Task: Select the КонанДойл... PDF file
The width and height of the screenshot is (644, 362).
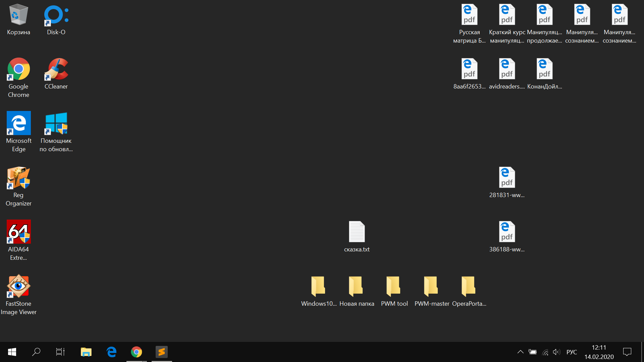Action: pyautogui.click(x=544, y=74)
